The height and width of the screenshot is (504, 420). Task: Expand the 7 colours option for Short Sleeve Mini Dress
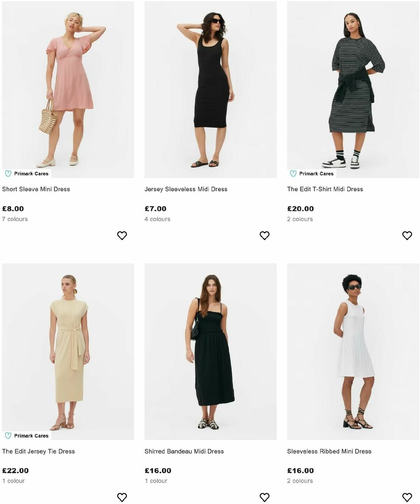pyautogui.click(x=15, y=219)
